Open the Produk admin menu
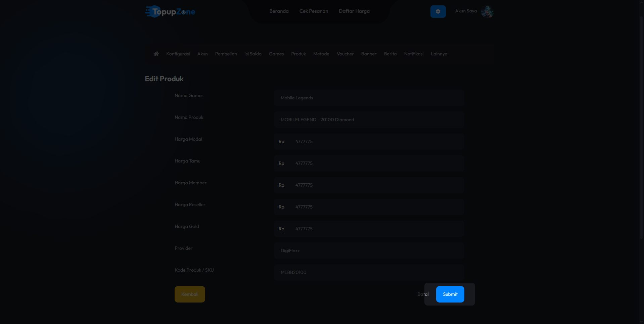 pyautogui.click(x=298, y=54)
